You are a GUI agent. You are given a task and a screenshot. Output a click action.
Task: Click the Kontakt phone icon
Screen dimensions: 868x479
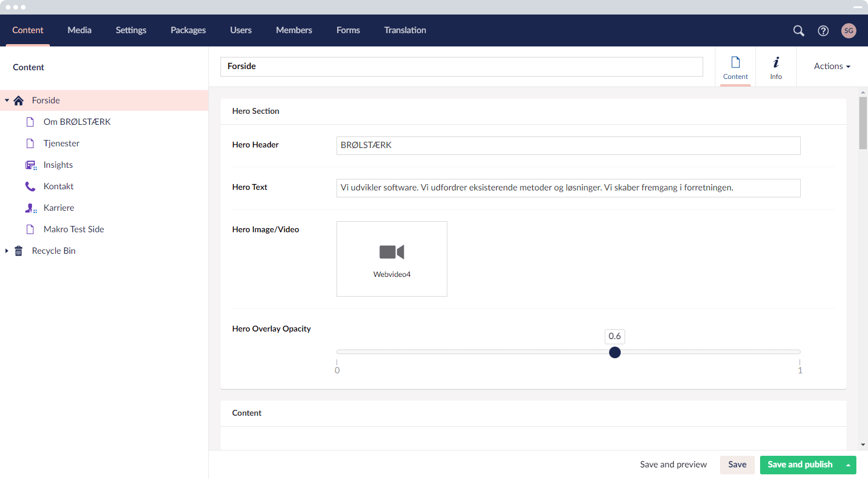pyautogui.click(x=30, y=186)
